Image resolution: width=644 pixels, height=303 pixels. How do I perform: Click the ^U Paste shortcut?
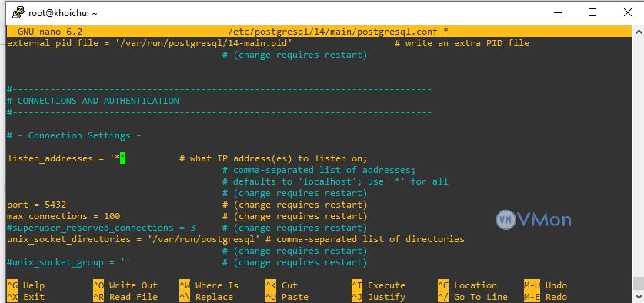pyautogui.click(x=287, y=297)
